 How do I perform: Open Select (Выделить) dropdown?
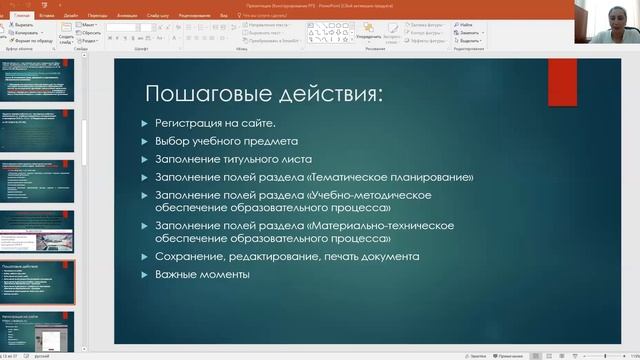[x=468, y=41]
